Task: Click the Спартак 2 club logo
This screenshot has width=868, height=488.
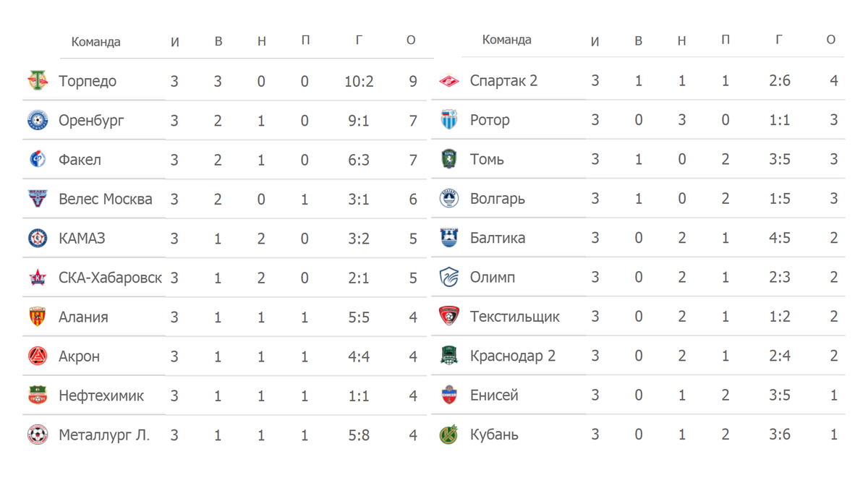Action: click(x=449, y=81)
